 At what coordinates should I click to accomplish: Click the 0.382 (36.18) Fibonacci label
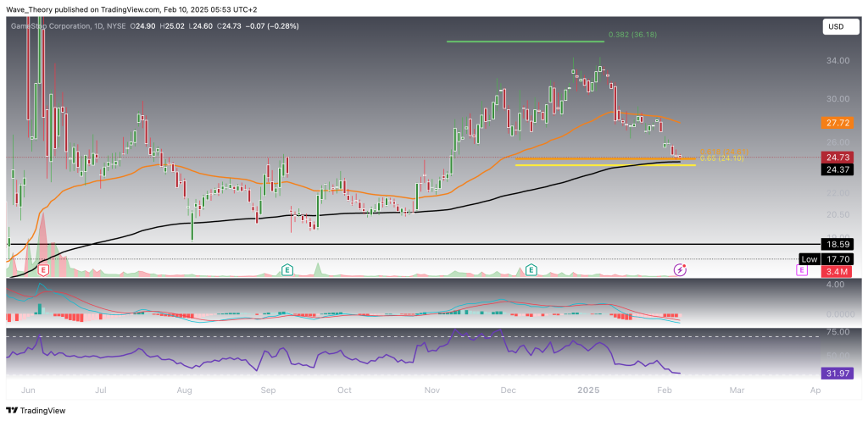click(632, 34)
